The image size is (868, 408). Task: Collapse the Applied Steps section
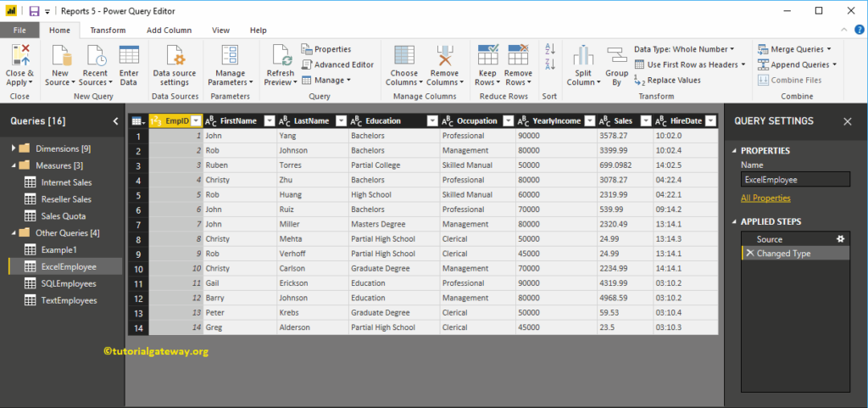[735, 221]
